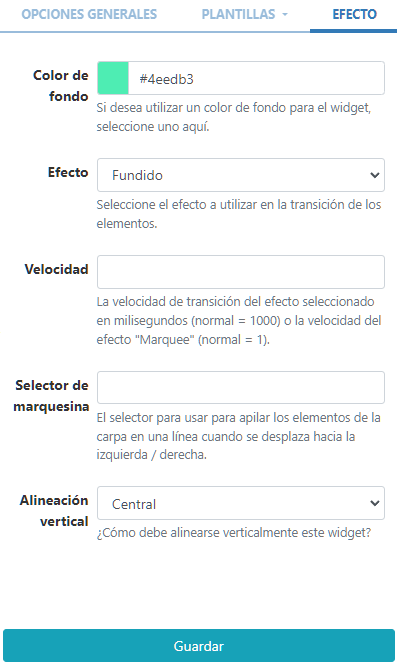Click the Alineación vertical label
Image resolution: width=397 pixels, height=663 pixels.
[x=54, y=511]
